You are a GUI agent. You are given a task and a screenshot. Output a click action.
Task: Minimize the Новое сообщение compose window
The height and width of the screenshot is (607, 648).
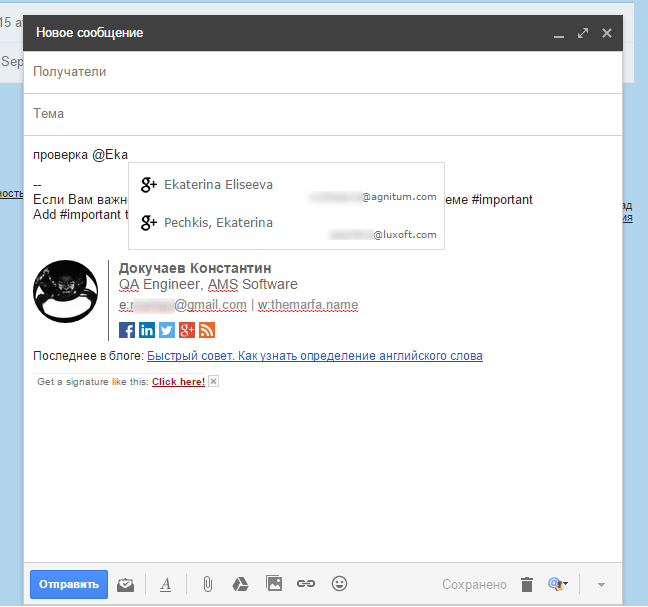[559, 34]
